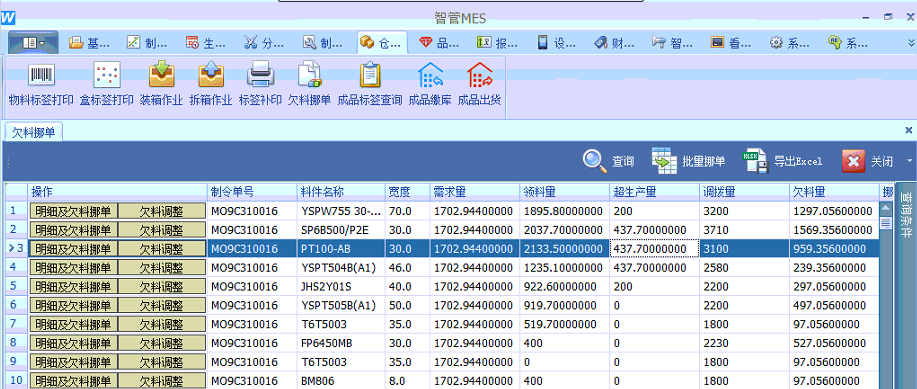Click 欠料调整 in row 7

[x=162, y=324]
